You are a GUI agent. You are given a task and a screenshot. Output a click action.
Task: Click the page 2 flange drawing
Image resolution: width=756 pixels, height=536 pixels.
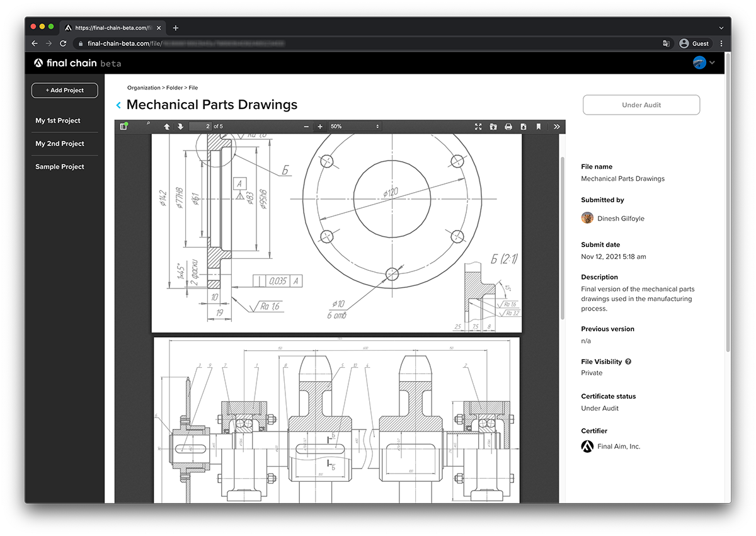coord(336,233)
